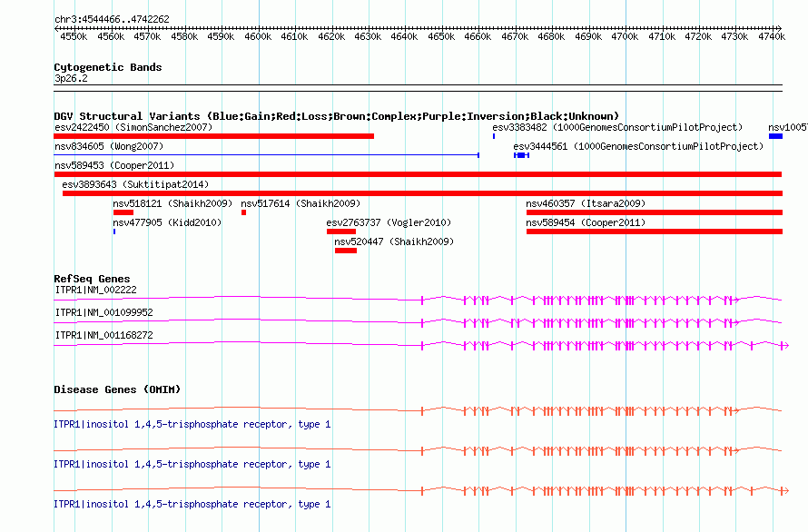The width and height of the screenshot is (808, 532).
Task: Open nsv517614 (Shaikh2009) variant label
Action: coord(301,203)
